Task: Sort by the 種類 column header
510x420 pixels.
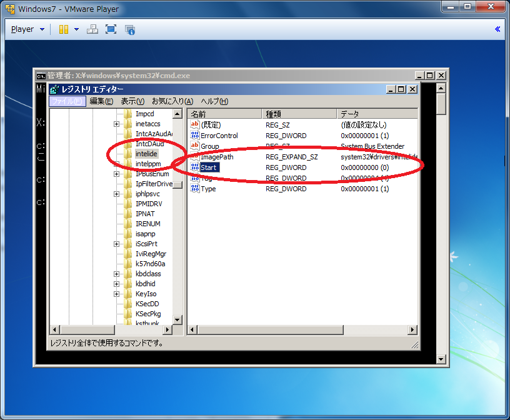Action: [299, 114]
